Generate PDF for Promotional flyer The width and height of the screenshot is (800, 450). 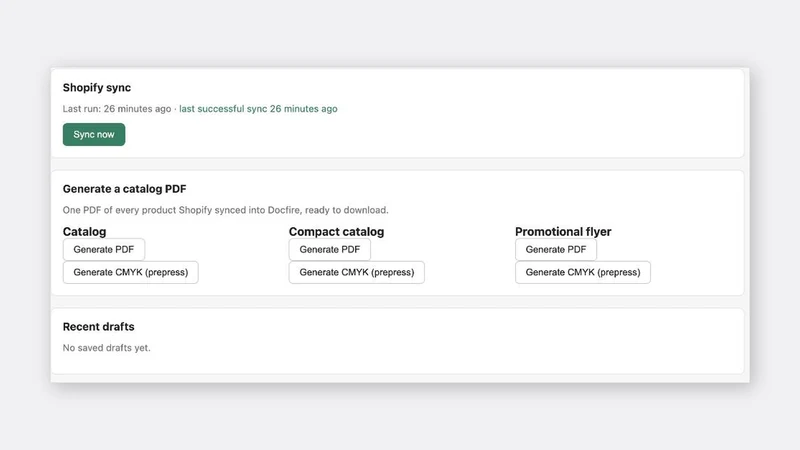(x=556, y=249)
